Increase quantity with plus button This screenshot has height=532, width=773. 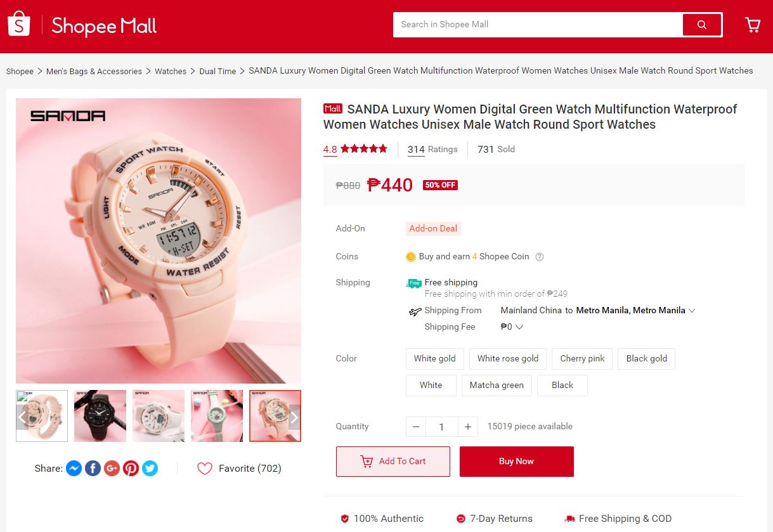[x=467, y=427]
